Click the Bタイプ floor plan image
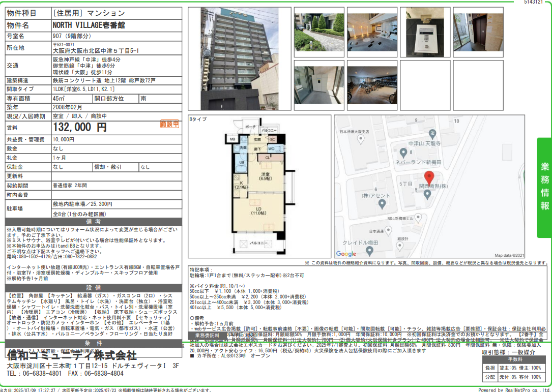552x392 pixels. coord(257,188)
